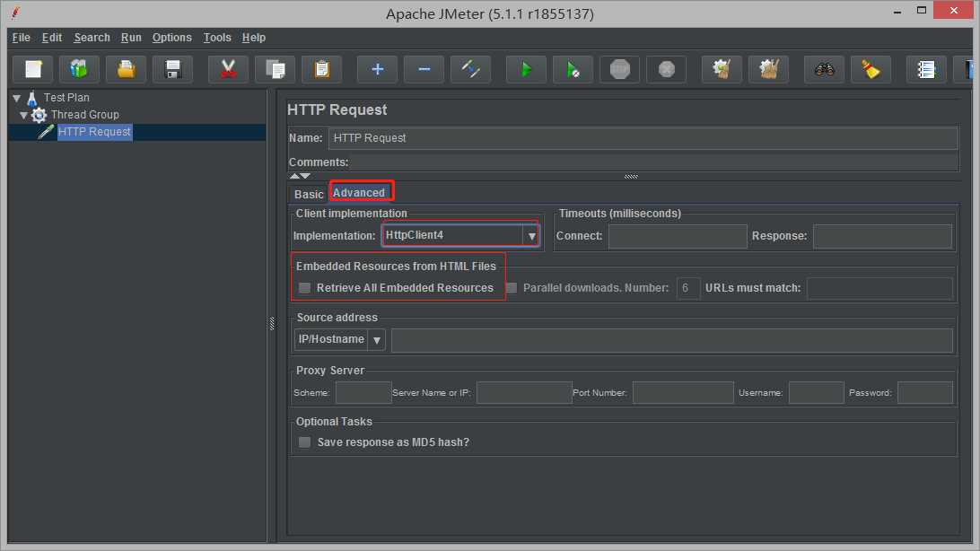Save the test plan with floppy icon
Image resolution: width=980 pixels, height=551 pixels.
(x=173, y=69)
